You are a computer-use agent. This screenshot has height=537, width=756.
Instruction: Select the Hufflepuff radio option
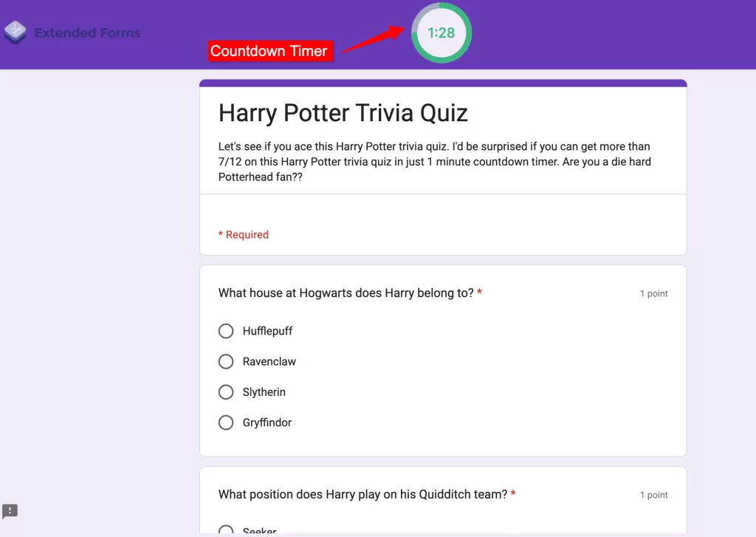[x=226, y=331]
